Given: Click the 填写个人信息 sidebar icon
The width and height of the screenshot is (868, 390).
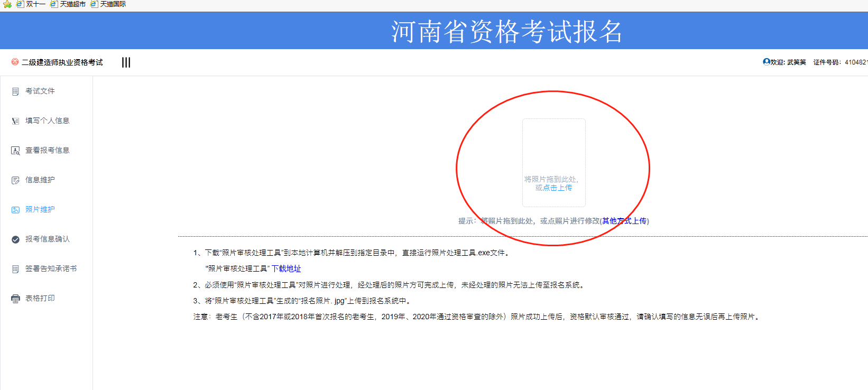Looking at the screenshot, I should coord(15,121).
